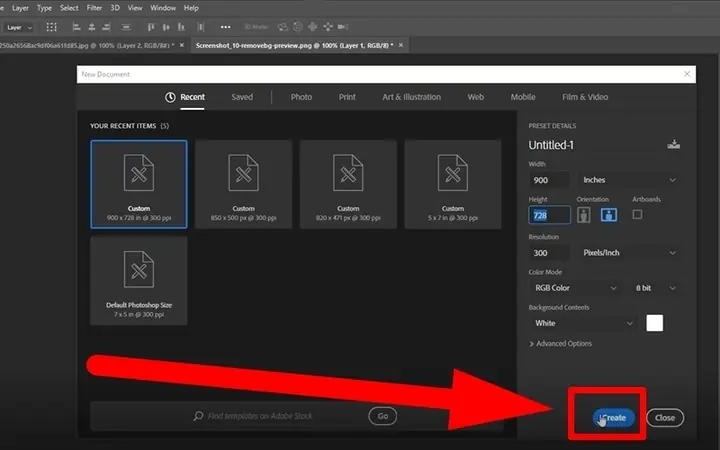The image size is (720, 450).
Task: Click the distribute vertically icon
Action: point(126,27)
